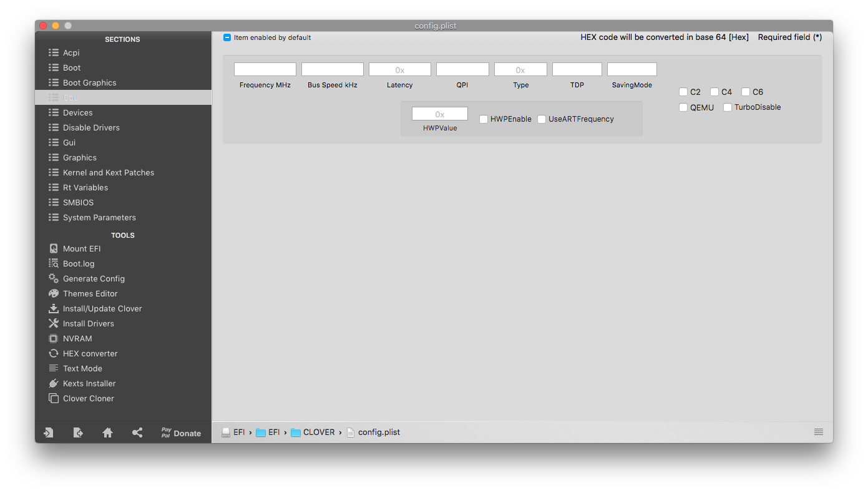Open Install/Update Clover

click(123, 308)
